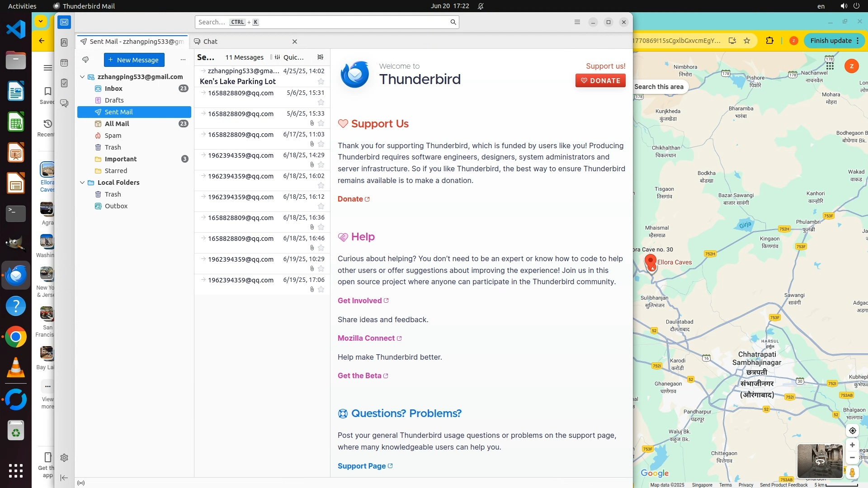This screenshot has height=488, width=868.
Task: Open the Thunderbird hamburger app menu
Action: click(577, 22)
